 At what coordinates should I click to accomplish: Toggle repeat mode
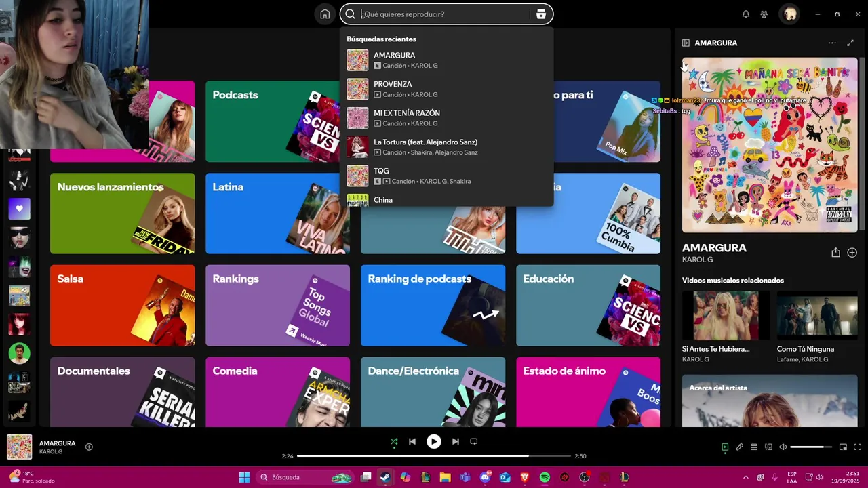(x=474, y=441)
